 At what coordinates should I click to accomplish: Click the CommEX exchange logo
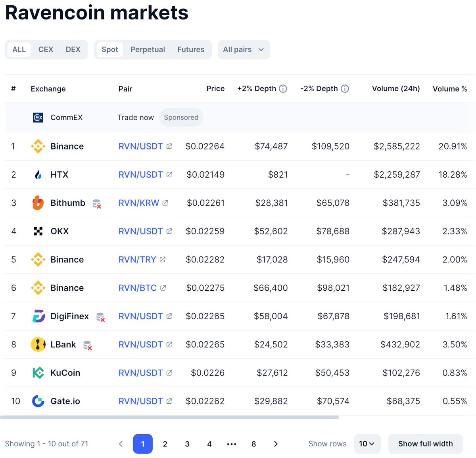pos(38,117)
